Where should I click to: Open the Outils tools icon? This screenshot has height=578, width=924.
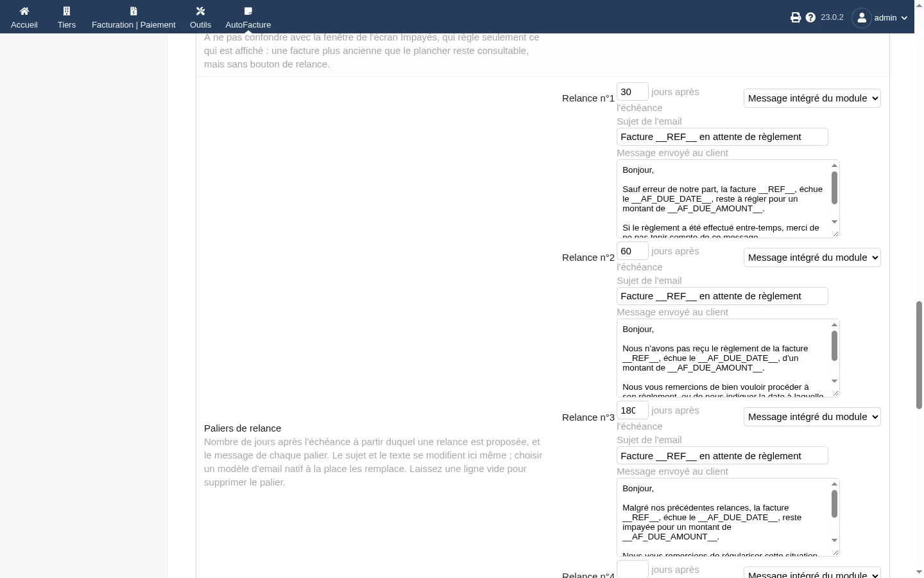pyautogui.click(x=200, y=11)
